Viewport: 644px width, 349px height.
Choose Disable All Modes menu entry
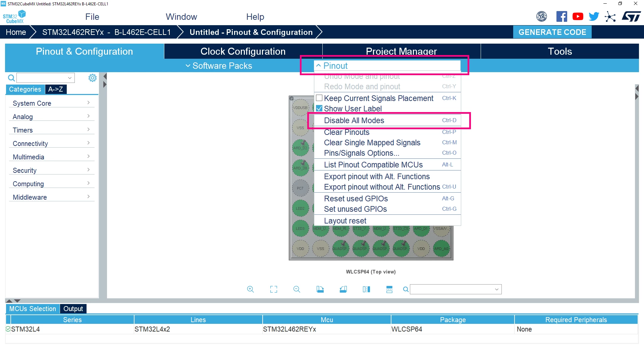pos(387,120)
